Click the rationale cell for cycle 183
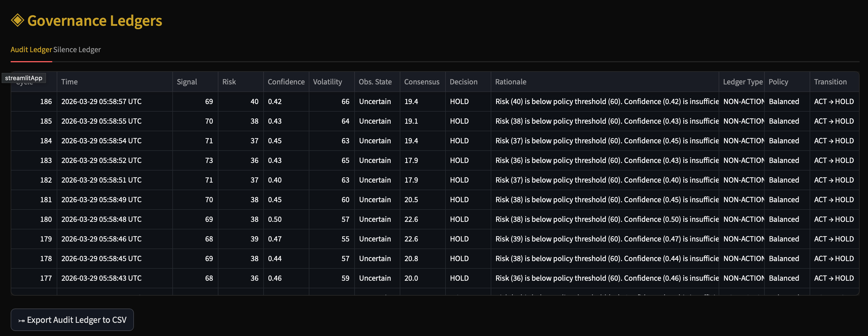The height and width of the screenshot is (336, 868). [x=604, y=160]
